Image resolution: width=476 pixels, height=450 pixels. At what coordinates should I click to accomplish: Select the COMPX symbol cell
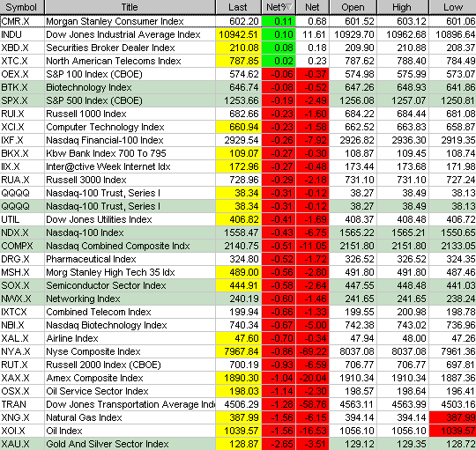pos(22,246)
